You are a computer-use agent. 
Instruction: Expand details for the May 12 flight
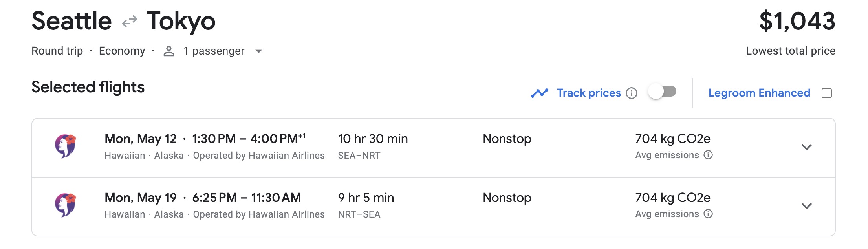point(807,148)
